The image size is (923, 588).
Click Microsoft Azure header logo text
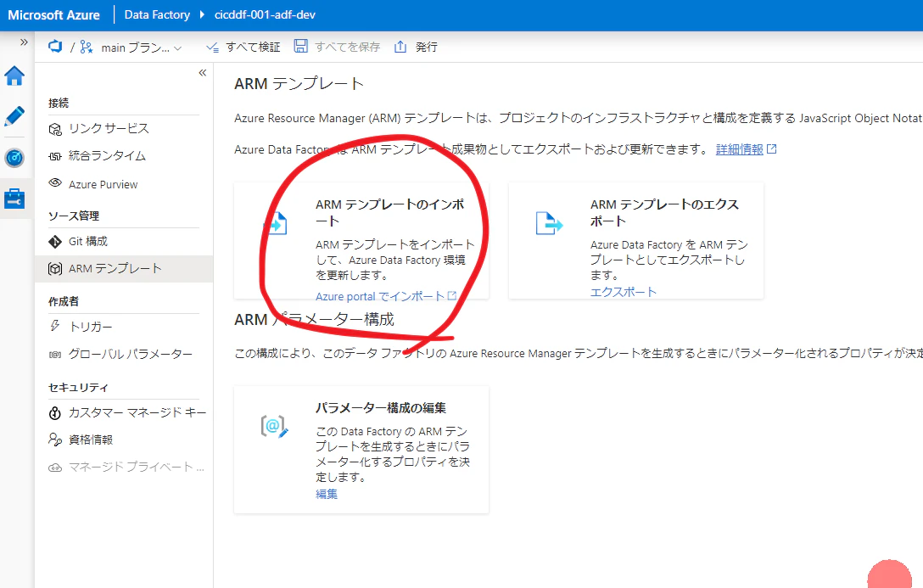(53, 15)
